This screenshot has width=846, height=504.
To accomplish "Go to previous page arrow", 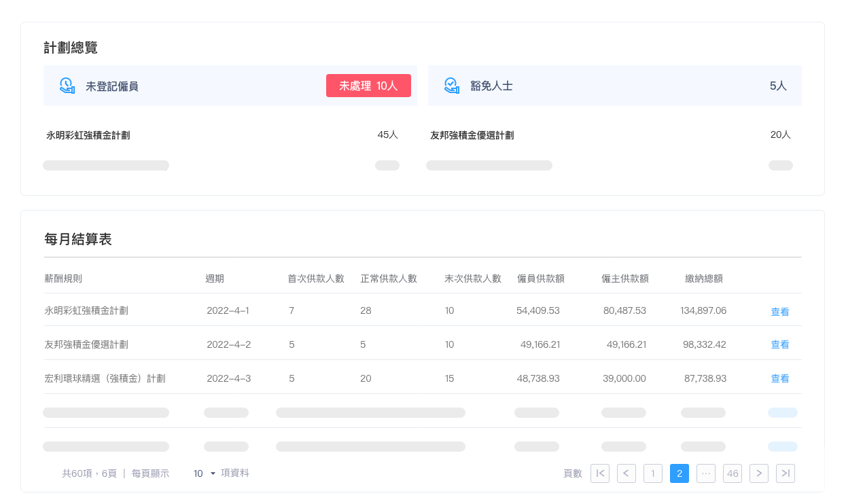I will coord(627,473).
